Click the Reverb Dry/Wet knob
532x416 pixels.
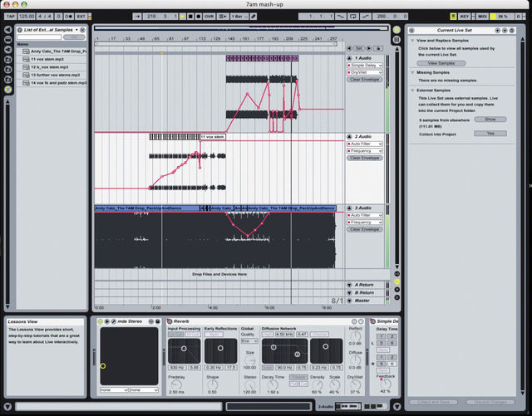355,384
